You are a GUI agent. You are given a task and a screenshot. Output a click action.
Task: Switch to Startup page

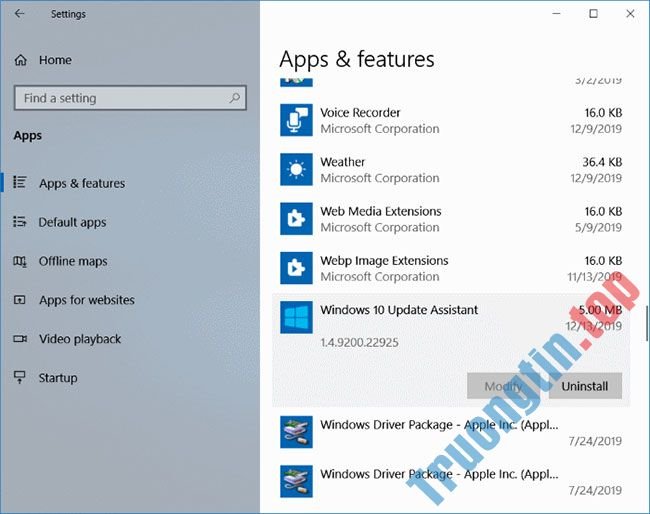tap(58, 378)
